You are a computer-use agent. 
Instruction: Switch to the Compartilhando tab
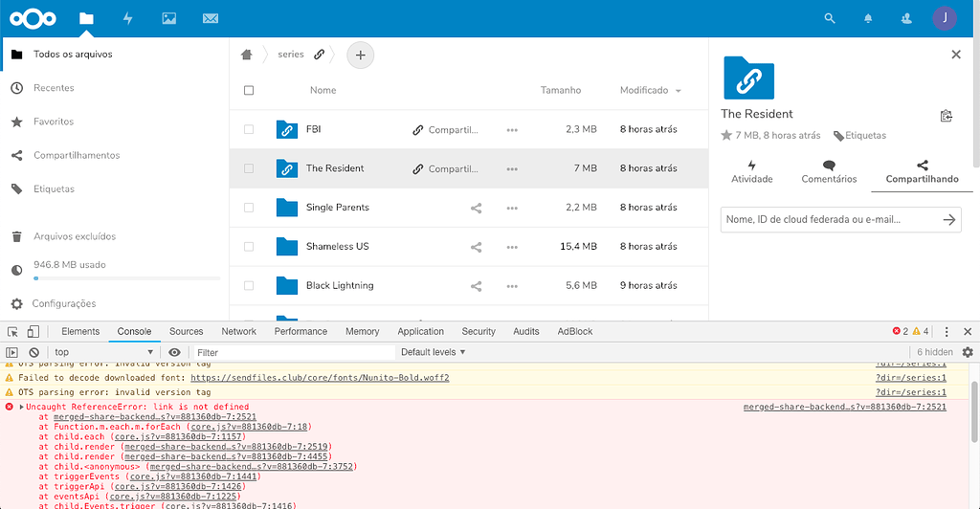[x=922, y=172]
